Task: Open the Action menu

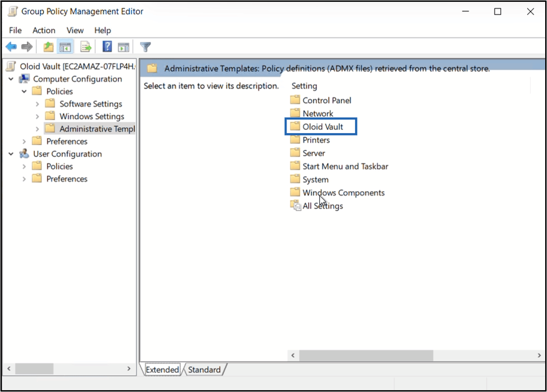Action: coord(44,30)
